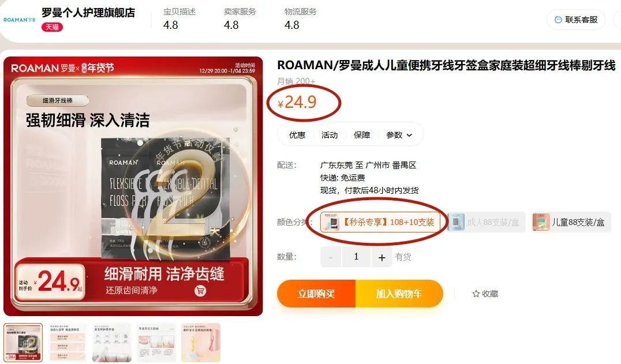621x364 pixels.
Task: Click the red 天猫 Tmall badge
Action: coord(52,27)
